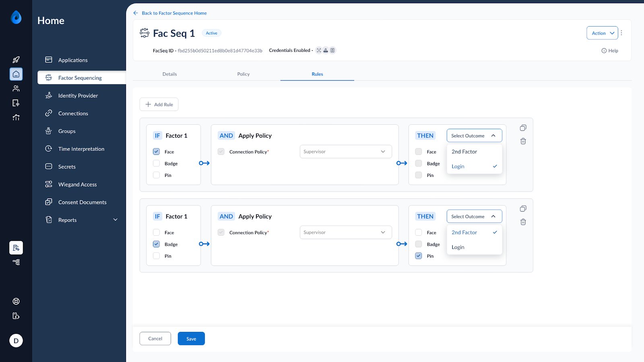Check Pin in first rule IF Factor 1
The width and height of the screenshot is (644, 362).
(156, 175)
